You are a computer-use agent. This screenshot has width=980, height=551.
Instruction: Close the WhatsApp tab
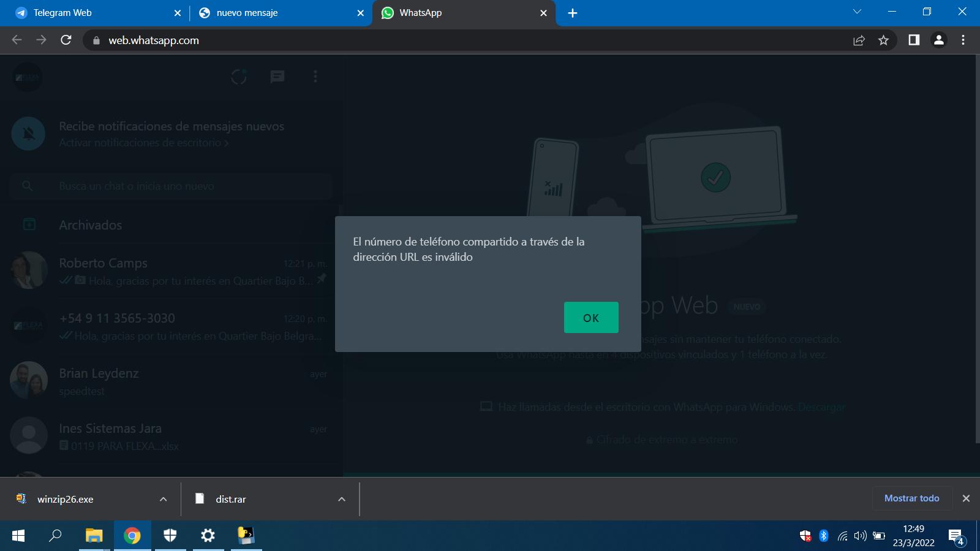(543, 13)
